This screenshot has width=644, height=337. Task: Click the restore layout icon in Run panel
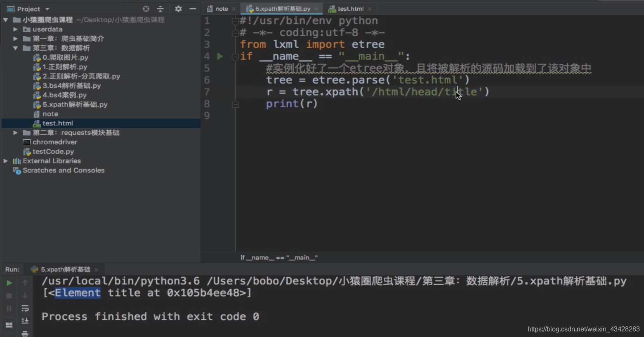9,325
